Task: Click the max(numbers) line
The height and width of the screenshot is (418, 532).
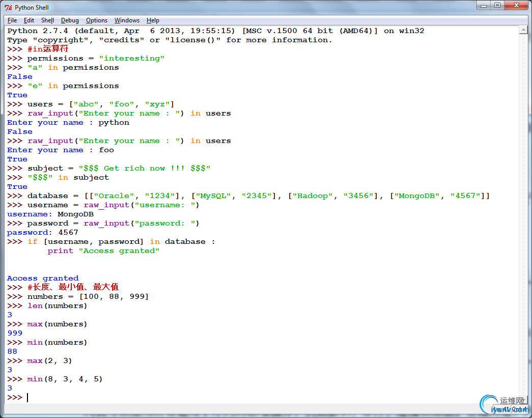Action: (47, 324)
